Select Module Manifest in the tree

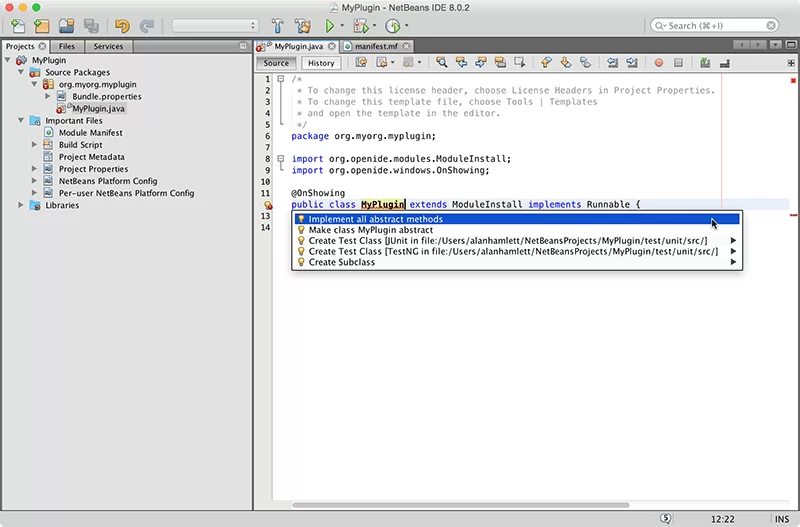click(x=90, y=133)
